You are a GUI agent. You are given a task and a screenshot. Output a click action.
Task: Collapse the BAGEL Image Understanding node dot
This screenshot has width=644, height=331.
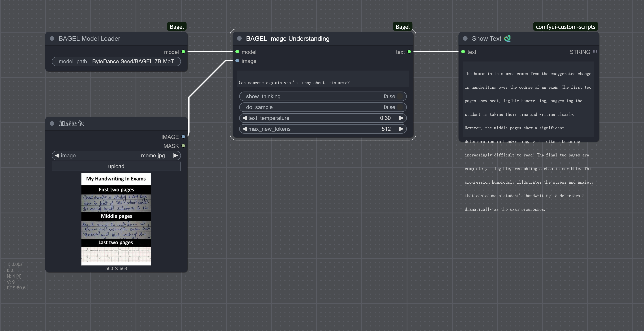click(239, 39)
